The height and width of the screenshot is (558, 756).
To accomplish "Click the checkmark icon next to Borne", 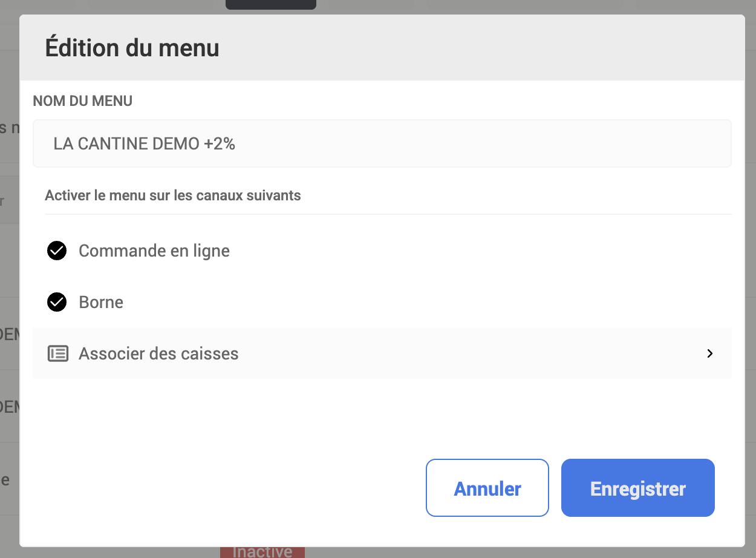I will 56,302.
